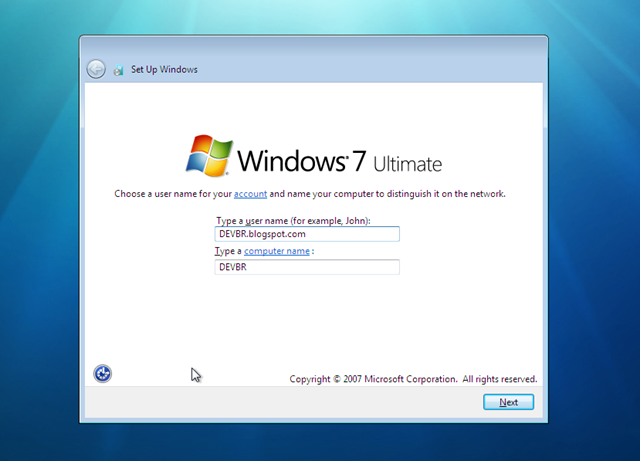Screen dimensions: 640x461
Task: Open the 'account' help link
Action: tap(250, 194)
